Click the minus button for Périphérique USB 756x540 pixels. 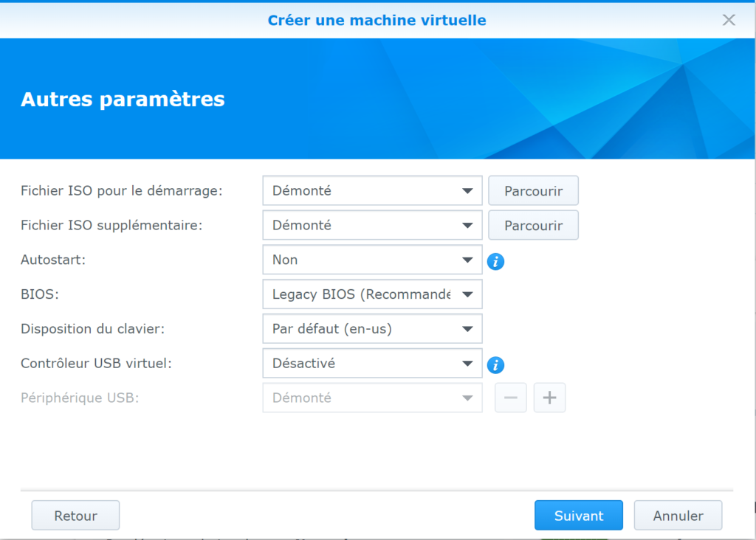pyautogui.click(x=511, y=398)
